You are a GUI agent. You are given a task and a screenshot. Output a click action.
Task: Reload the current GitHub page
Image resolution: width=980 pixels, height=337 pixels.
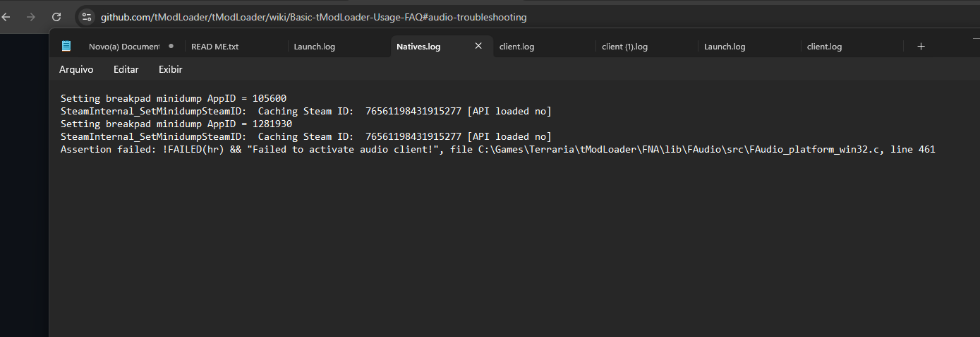(x=56, y=17)
